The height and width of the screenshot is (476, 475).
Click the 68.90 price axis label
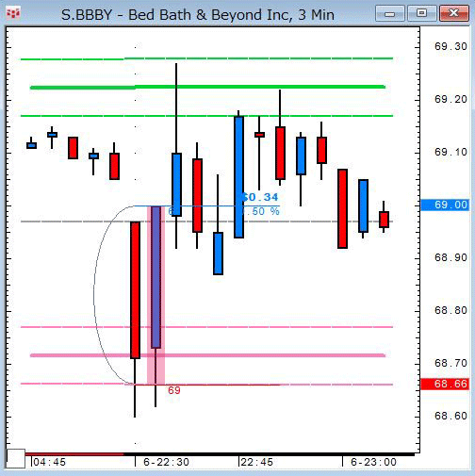pyautogui.click(x=450, y=257)
